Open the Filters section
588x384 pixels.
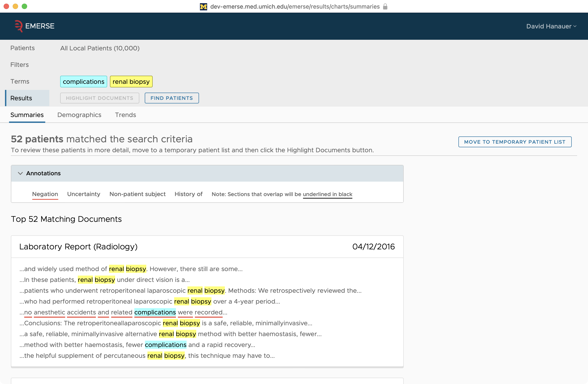[19, 65]
